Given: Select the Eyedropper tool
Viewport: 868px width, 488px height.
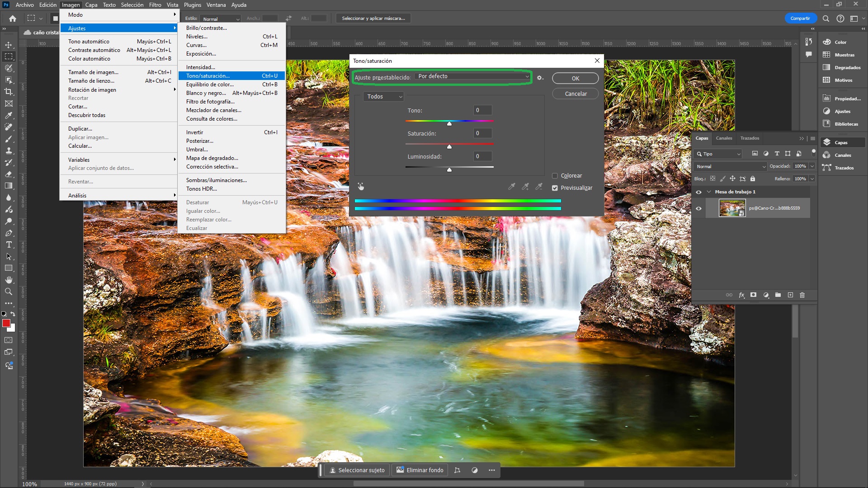Looking at the screenshot, I should (9, 115).
